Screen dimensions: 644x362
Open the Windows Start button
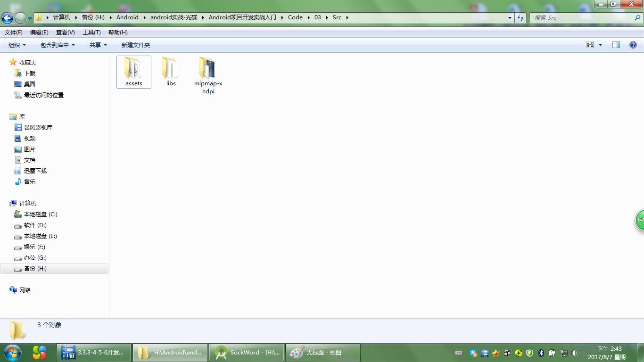coord(13,352)
